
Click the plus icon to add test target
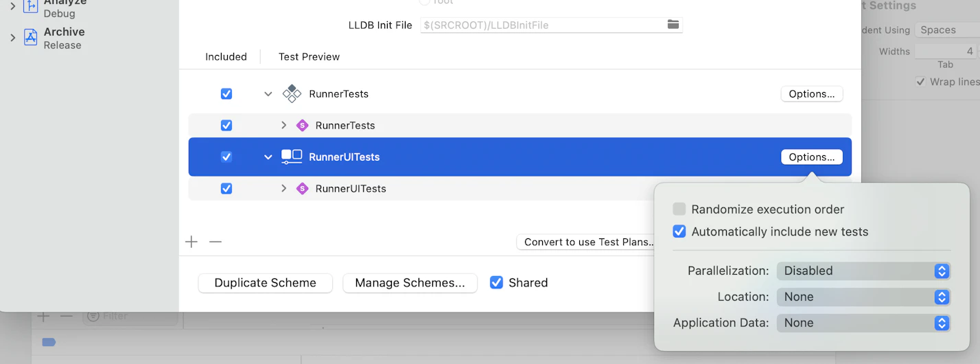click(191, 242)
